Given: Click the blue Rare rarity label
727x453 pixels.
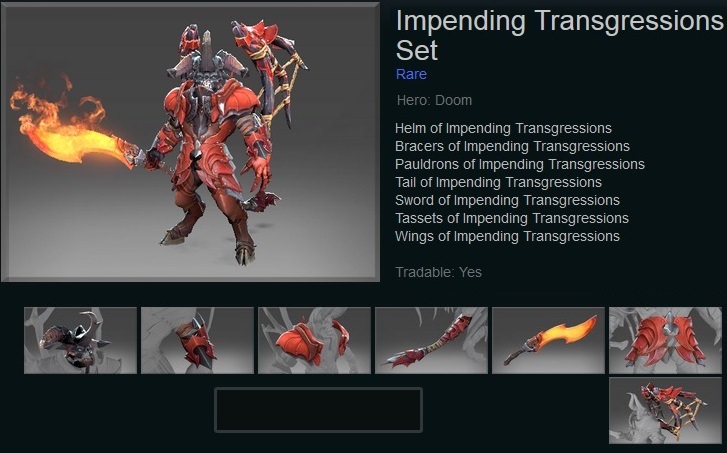Looking at the screenshot, I should (x=411, y=74).
